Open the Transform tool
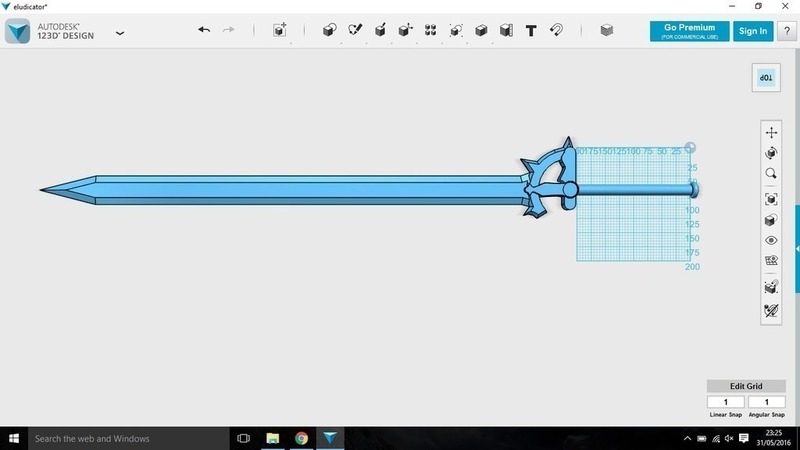The image size is (800, 450). point(280,30)
